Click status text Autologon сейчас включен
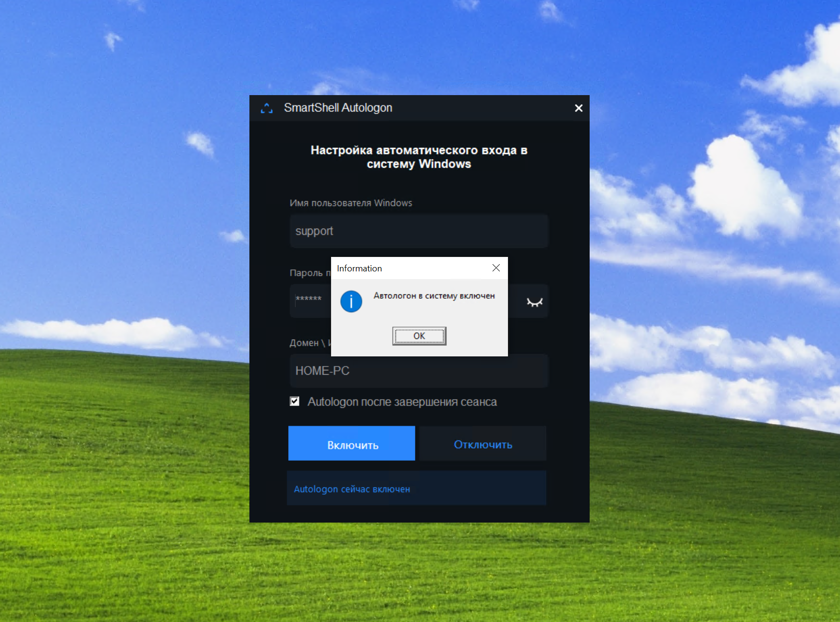The height and width of the screenshot is (622, 840). pos(352,489)
